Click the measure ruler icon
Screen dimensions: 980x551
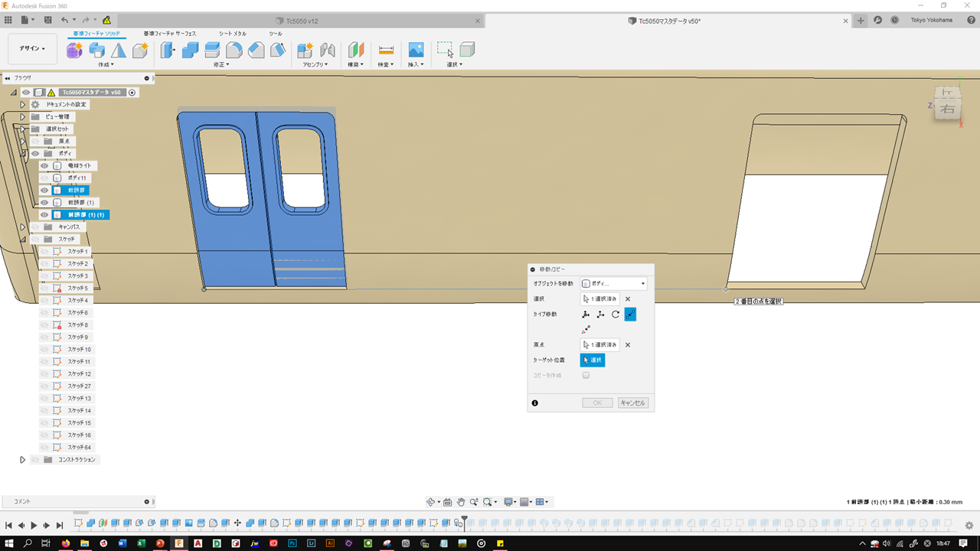point(386,50)
